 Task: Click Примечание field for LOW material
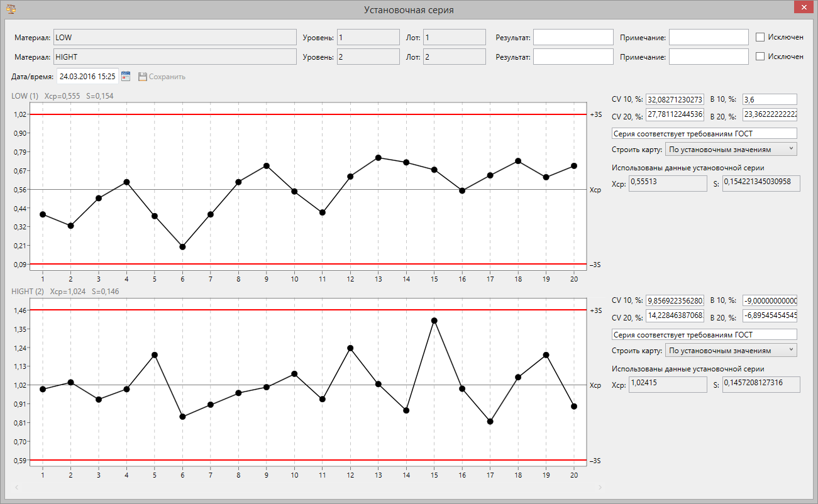pyautogui.click(x=709, y=37)
